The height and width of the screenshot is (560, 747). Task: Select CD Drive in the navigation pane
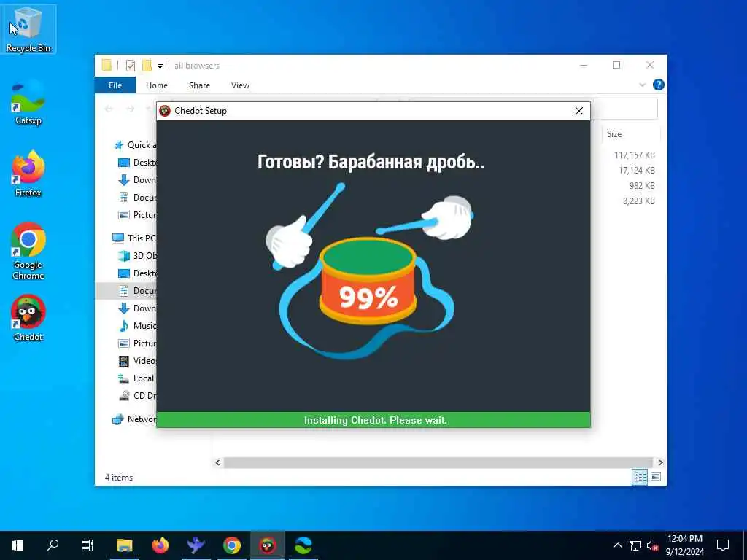coord(137,396)
